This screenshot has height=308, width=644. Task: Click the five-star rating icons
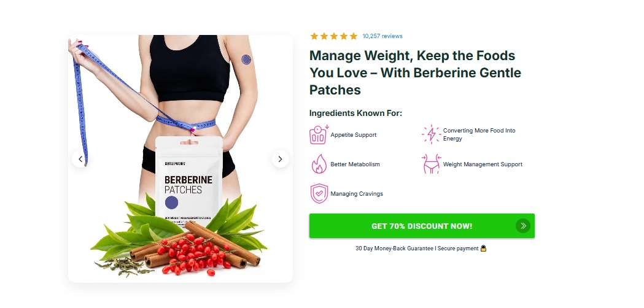[x=334, y=36]
